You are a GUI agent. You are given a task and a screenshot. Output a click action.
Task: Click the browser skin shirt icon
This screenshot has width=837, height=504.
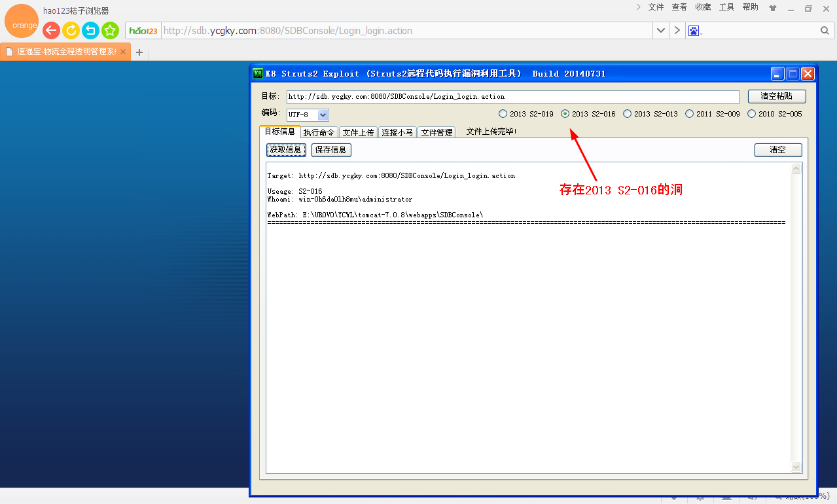(x=773, y=8)
